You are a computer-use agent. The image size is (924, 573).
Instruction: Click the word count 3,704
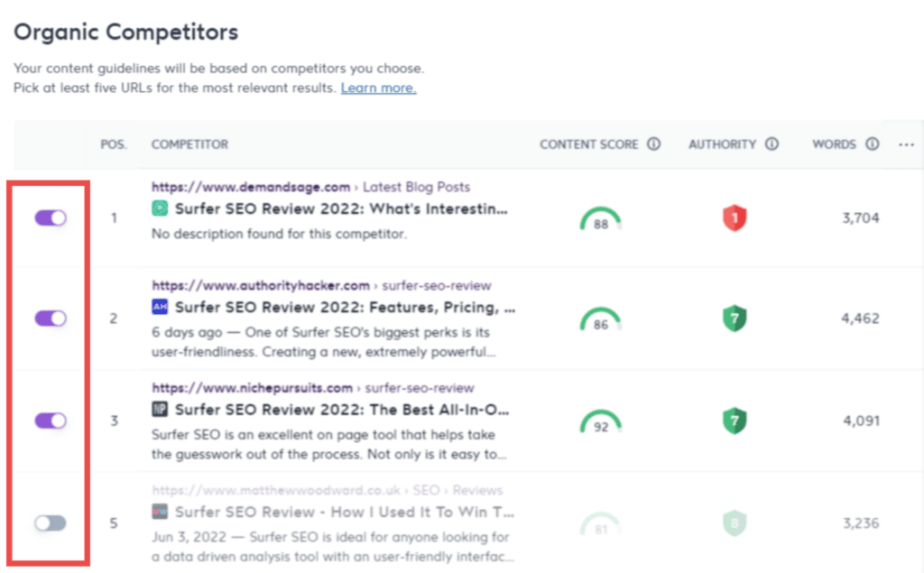(x=860, y=218)
